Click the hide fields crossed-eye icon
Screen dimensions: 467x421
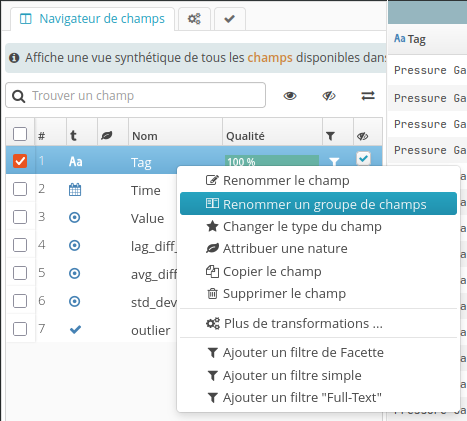tap(329, 96)
